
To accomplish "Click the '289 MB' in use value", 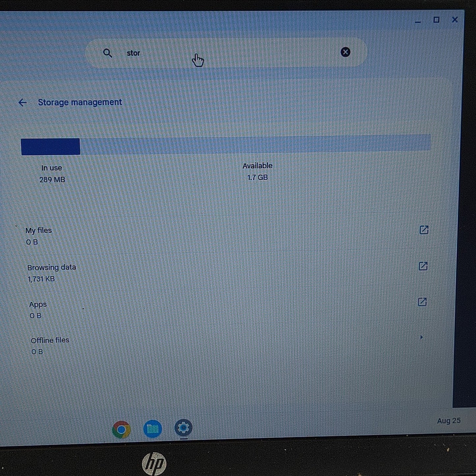I will pos(52,180).
